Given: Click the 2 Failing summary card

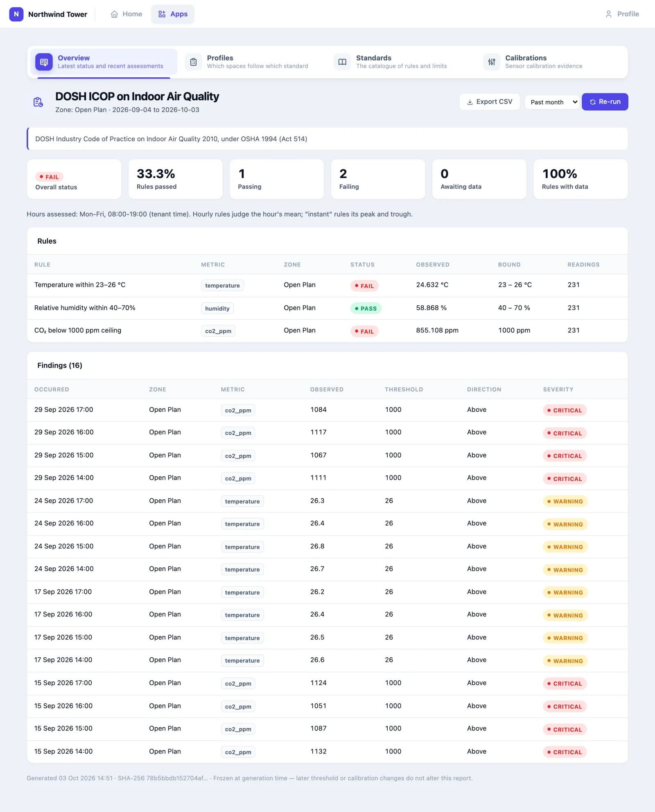Looking at the screenshot, I should 378,179.
